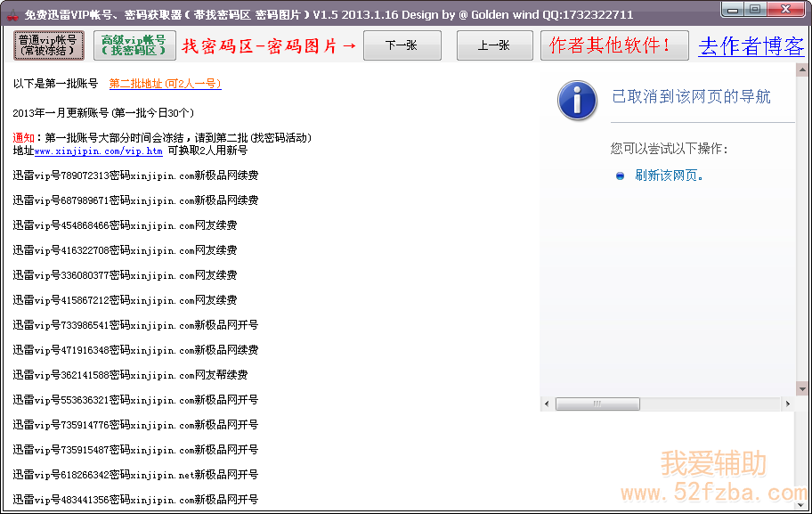812x514 pixels.
Task: Click the 2013年一月更新账号 heading text
Action: point(103,113)
